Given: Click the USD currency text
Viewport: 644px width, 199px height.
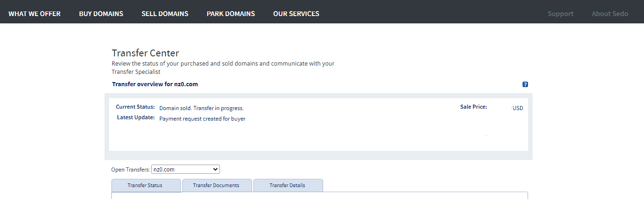Looking at the screenshot, I should point(518,108).
